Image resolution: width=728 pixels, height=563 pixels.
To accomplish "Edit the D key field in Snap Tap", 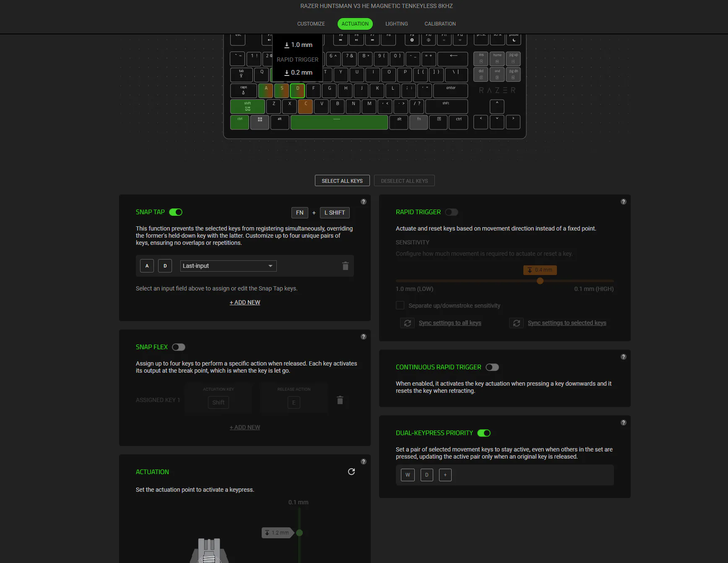I will [x=165, y=266].
